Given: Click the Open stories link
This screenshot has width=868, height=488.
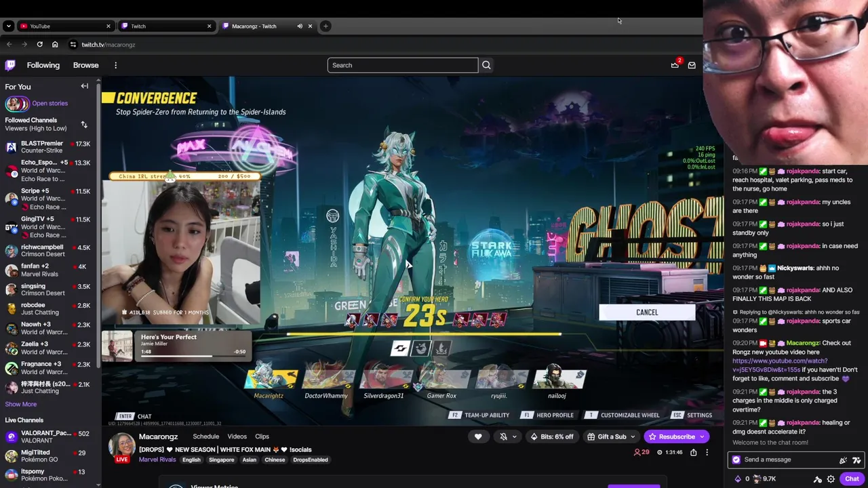Looking at the screenshot, I should click(x=50, y=103).
